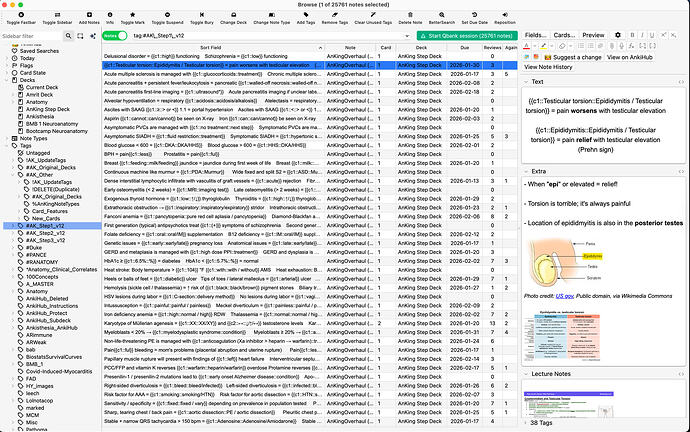Click the eraser remove formatting icon
The height and width of the screenshot is (432, 690).
(562, 46)
